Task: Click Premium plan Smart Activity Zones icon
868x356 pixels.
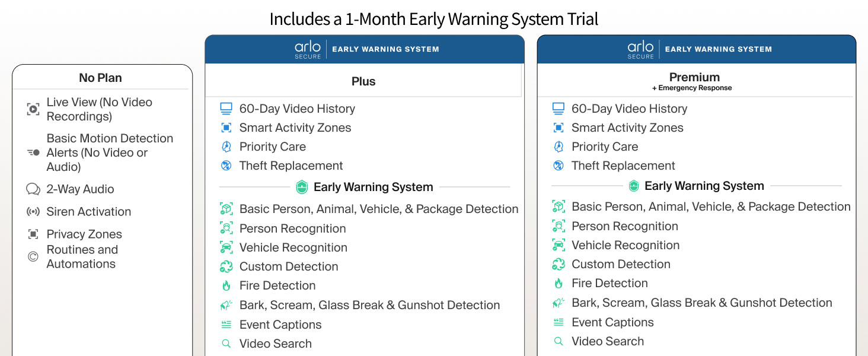Action: pos(558,128)
